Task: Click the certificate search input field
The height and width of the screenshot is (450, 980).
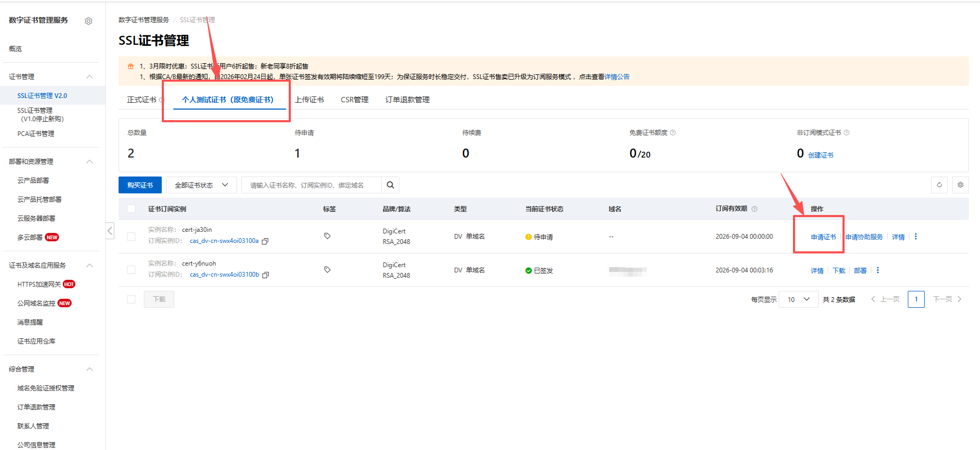Action: click(311, 185)
